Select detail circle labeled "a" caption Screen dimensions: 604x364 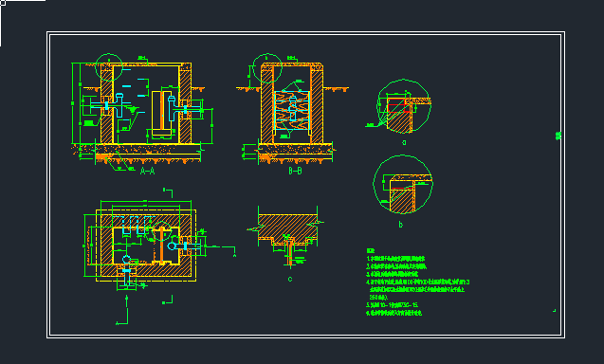coord(404,142)
